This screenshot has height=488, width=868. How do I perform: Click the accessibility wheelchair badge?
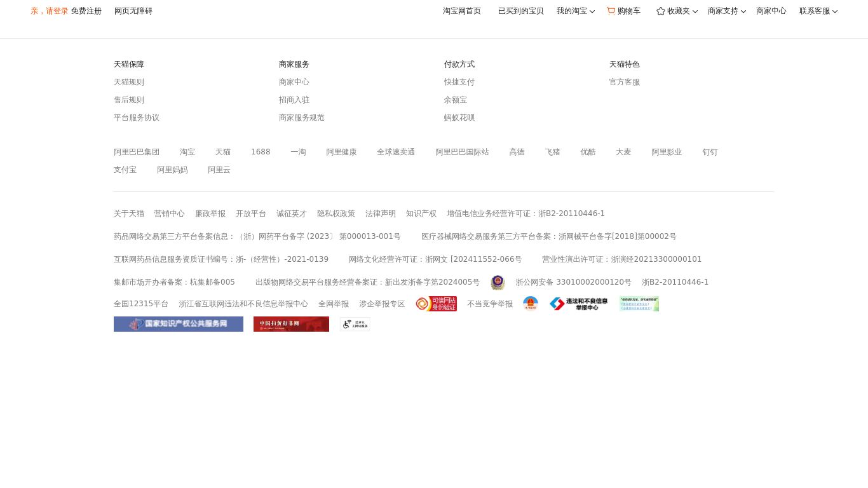point(355,324)
